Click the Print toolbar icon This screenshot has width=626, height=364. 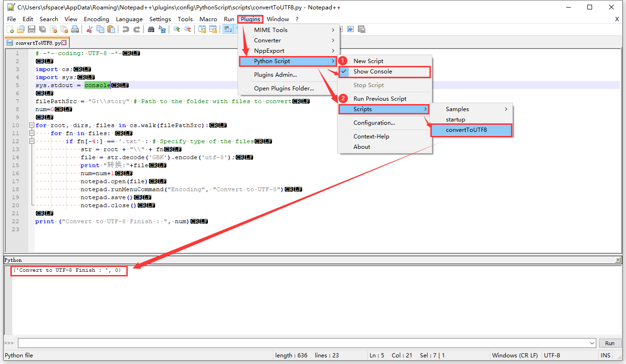click(75, 29)
